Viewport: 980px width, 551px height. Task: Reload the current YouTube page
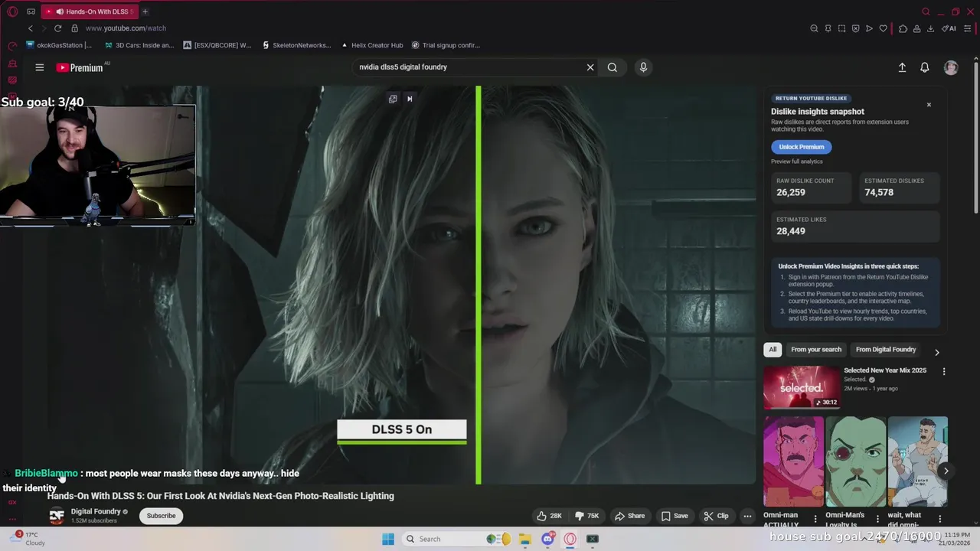click(58, 28)
